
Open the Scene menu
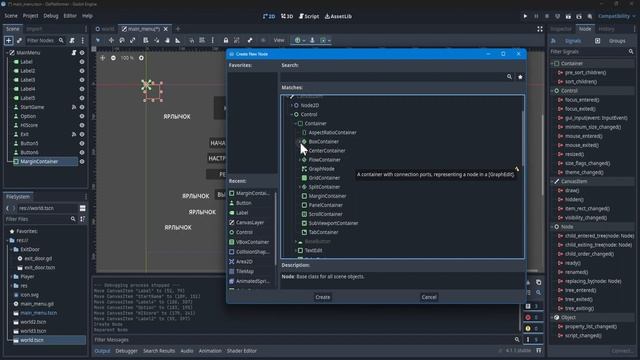(x=11, y=16)
